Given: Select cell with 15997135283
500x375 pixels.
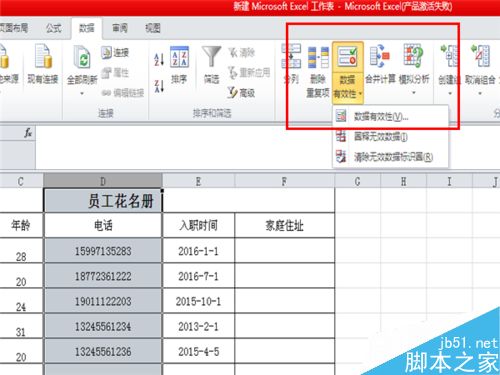Looking at the screenshot, I should 103,251.
